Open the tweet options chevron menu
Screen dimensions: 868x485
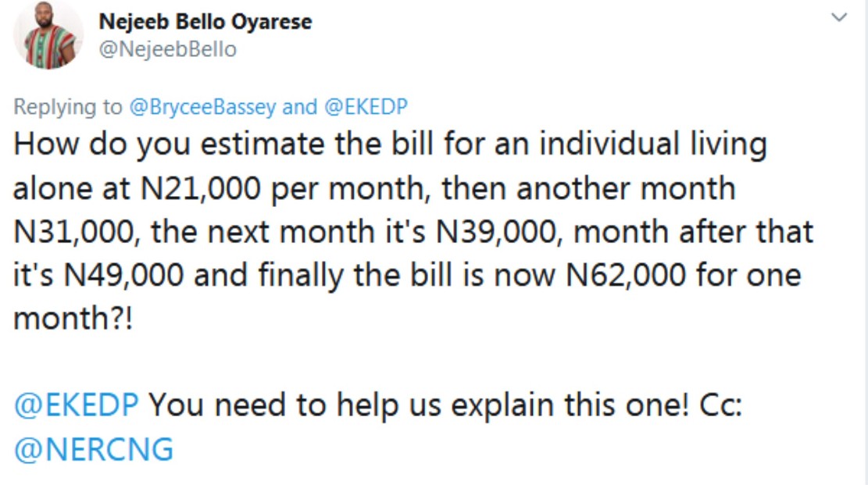839,17
